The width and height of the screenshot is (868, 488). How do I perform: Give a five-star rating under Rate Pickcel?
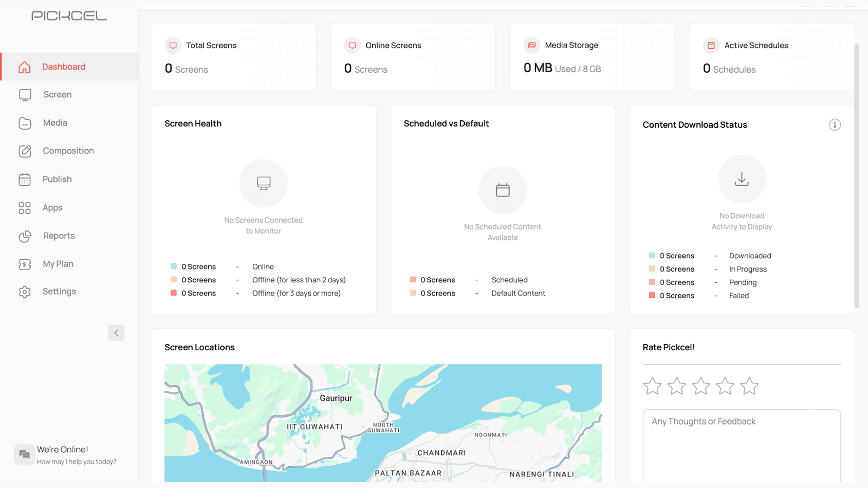tap(749, 386)
